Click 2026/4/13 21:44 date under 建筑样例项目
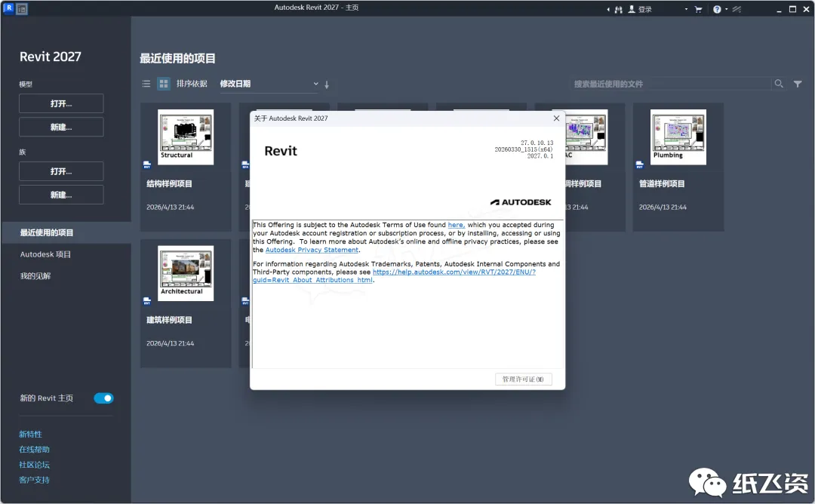The height and width of the screenshot is (504, 815). pos(170,343)
